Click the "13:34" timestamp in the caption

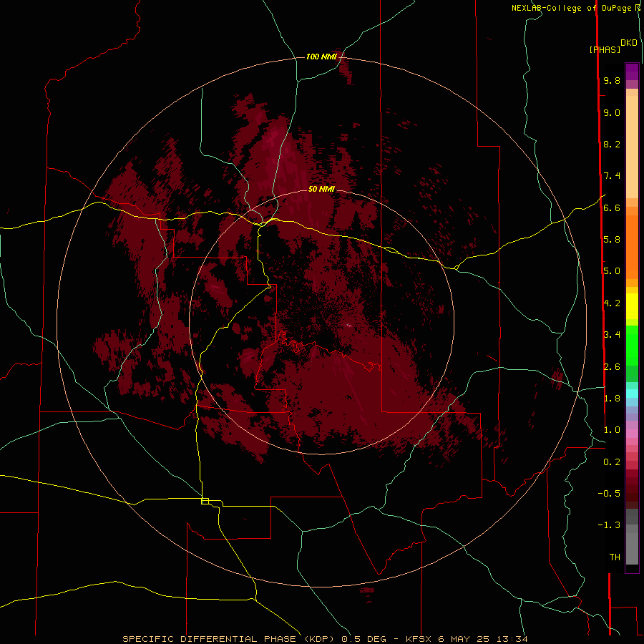512,639
